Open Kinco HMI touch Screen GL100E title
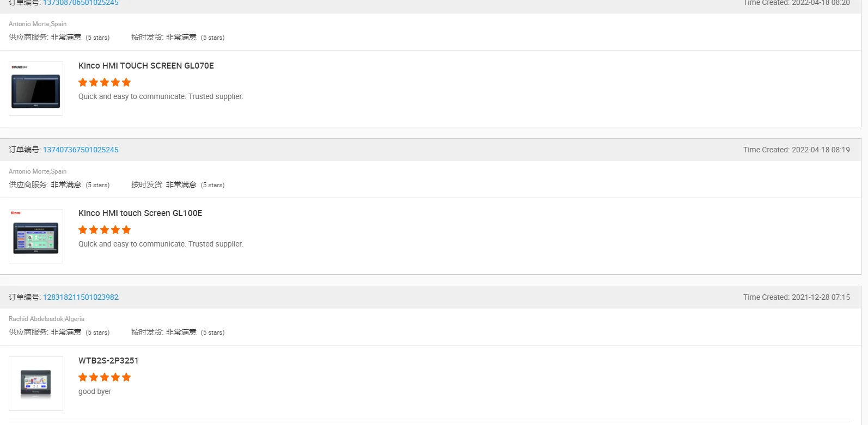The height and width of the screenshot is (425, 868). pyautogui.click(x=140, y=213)
